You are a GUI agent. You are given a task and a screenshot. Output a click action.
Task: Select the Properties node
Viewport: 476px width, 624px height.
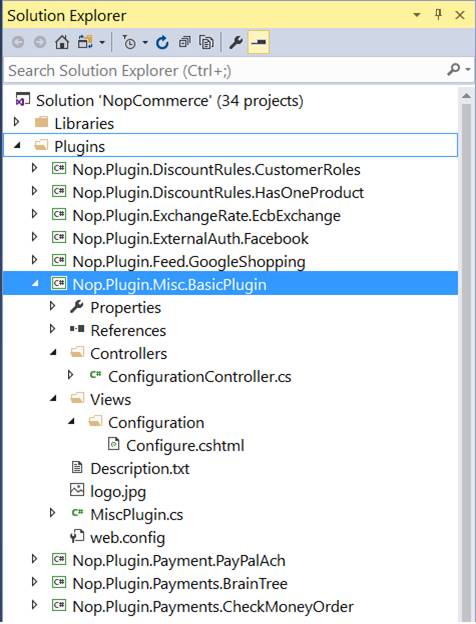pos(125,308)
